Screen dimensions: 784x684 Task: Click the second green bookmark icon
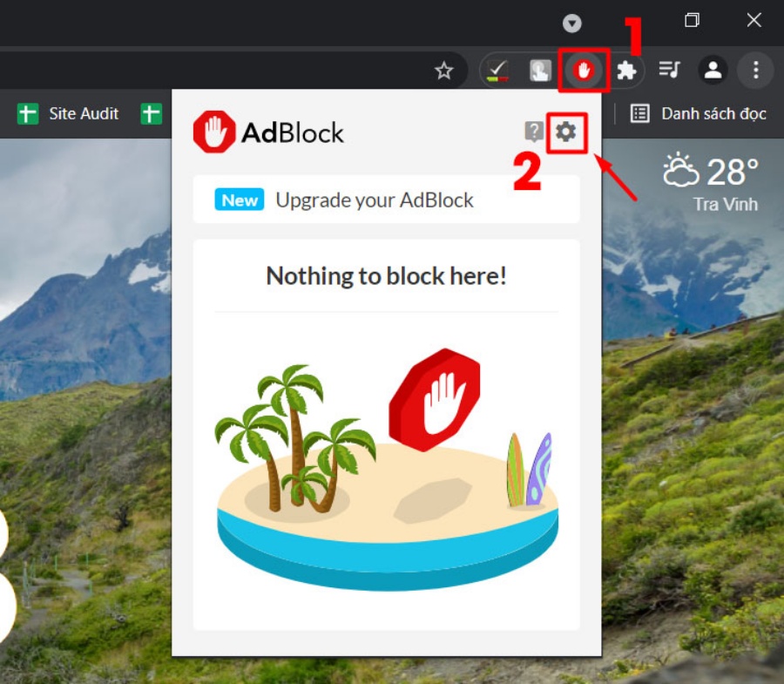tap(152, 113)
